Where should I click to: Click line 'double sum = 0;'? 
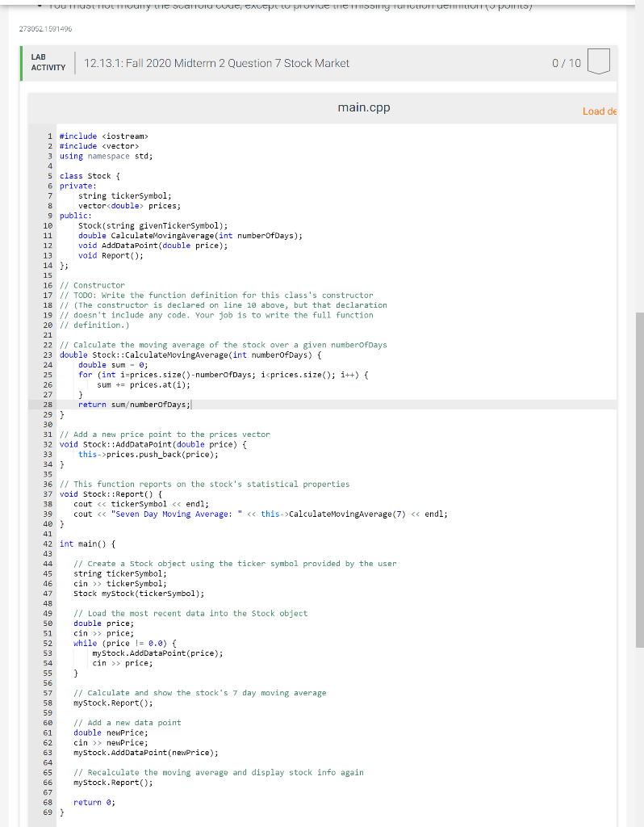click(113, 365)
